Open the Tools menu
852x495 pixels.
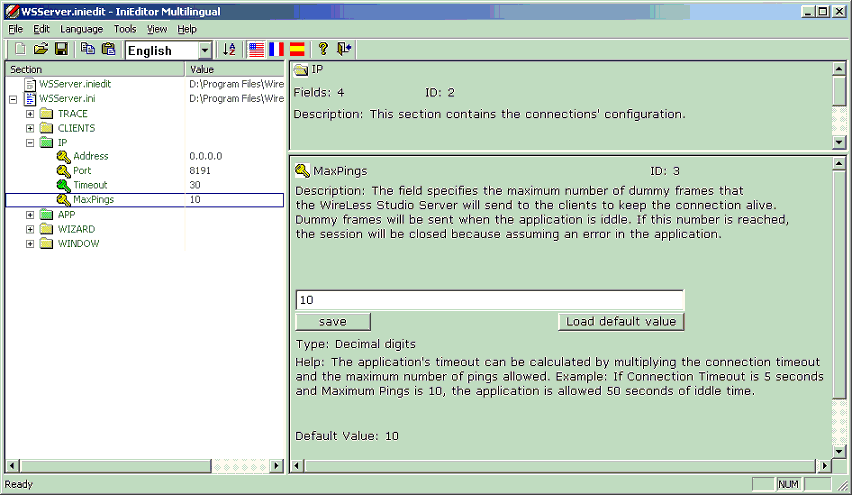[x=125, y=29]
